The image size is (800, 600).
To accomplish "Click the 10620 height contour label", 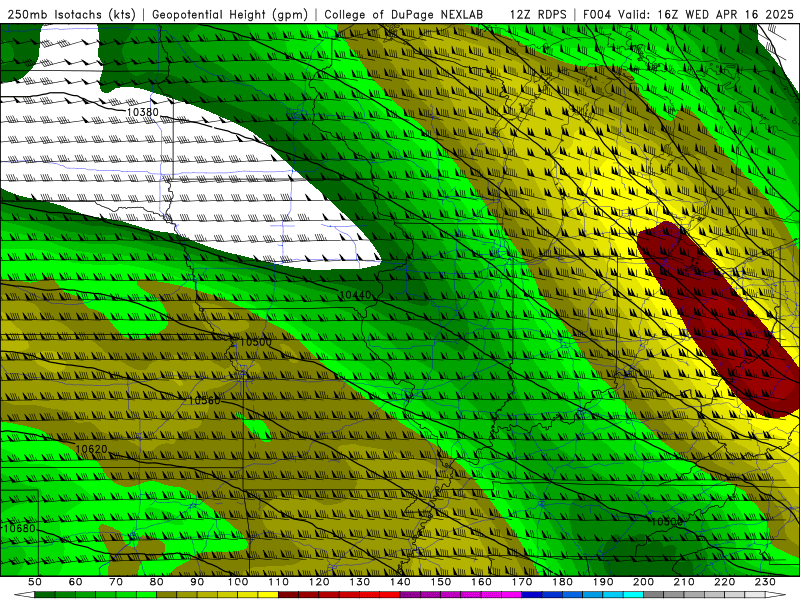I will coord(91,448).
